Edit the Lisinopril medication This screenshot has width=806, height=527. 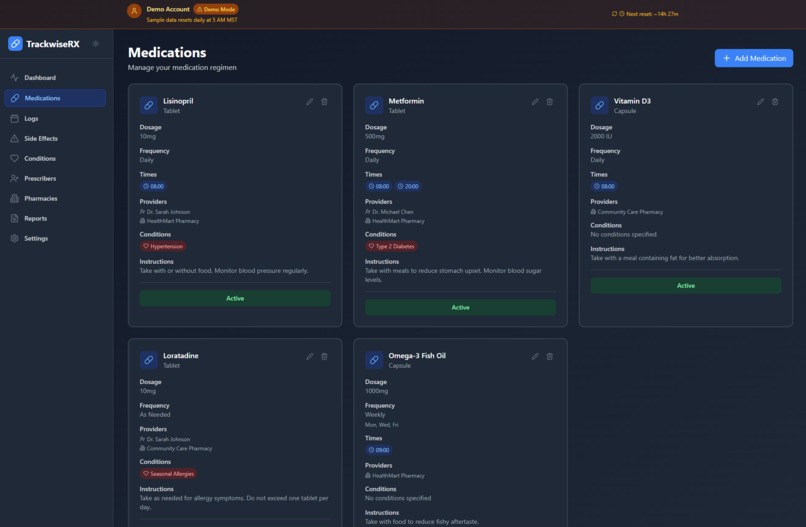pos(309,102)
